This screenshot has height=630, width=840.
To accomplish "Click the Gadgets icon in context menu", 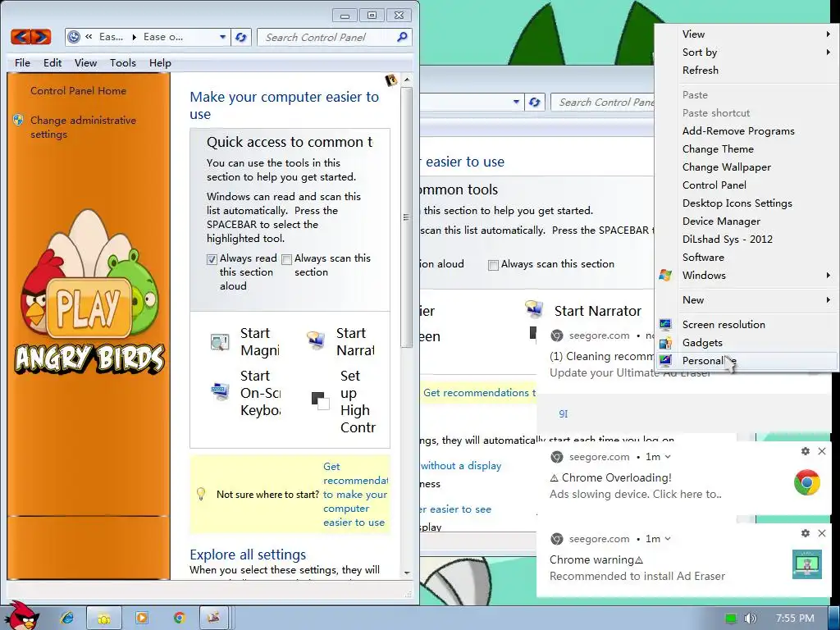I will pos(665,343).
